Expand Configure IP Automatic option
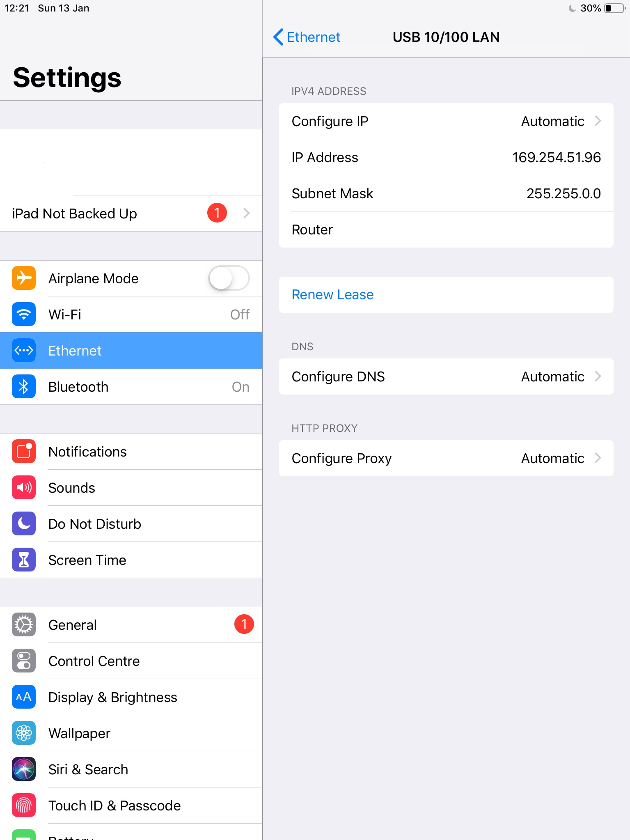The image size is (630, 840). [x=446, y=121]
